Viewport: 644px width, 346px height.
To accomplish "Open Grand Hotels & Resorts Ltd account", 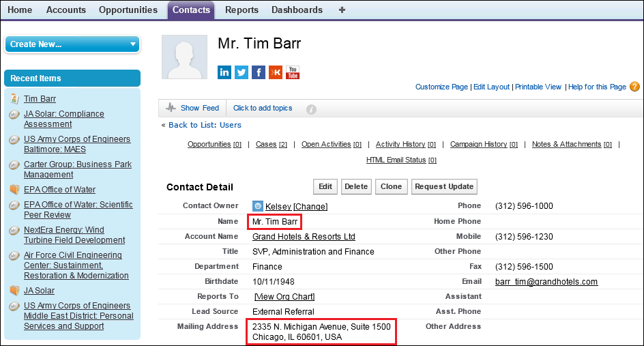I will 304,237.
